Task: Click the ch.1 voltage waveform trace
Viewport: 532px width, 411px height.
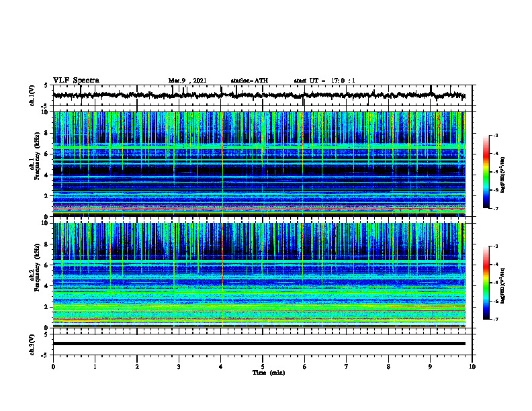Action: coord(259,95)
